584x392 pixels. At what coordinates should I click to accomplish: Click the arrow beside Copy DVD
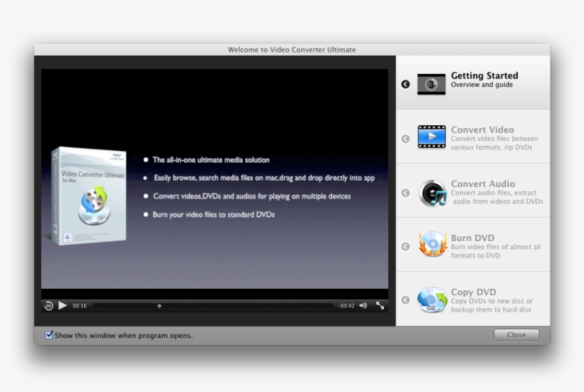click(405, 300)
